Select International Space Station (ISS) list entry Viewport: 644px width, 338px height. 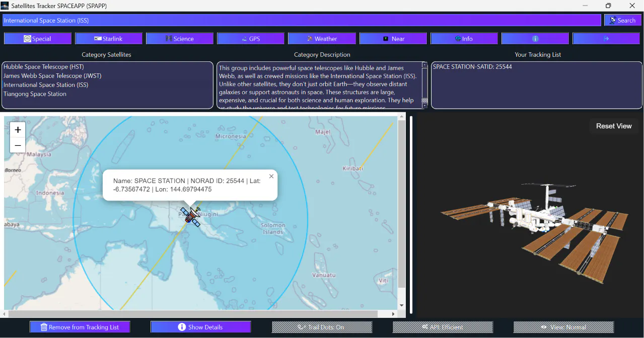tap(46, 85)
